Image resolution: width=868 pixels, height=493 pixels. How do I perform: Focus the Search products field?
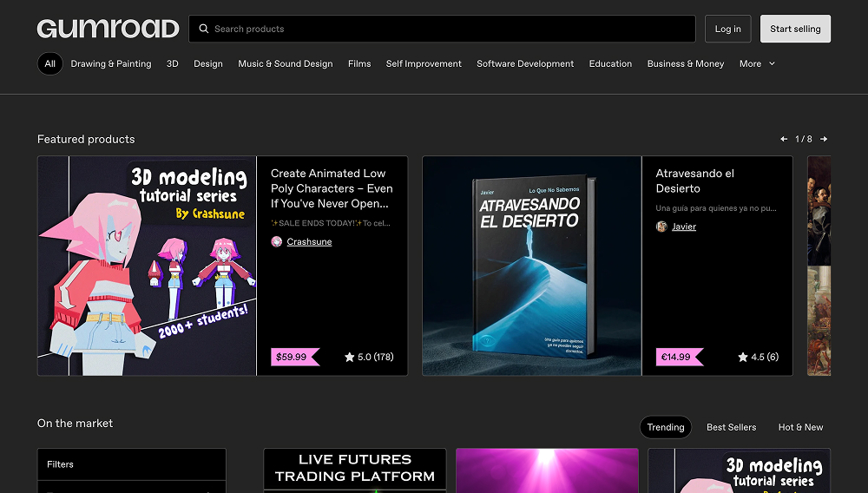[x=442, y=29]
